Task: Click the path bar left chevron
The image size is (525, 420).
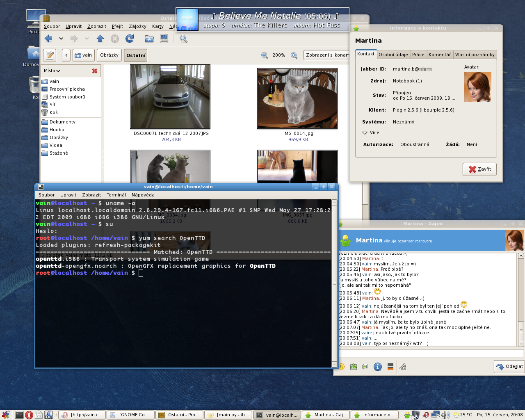Action: point(66,55)
